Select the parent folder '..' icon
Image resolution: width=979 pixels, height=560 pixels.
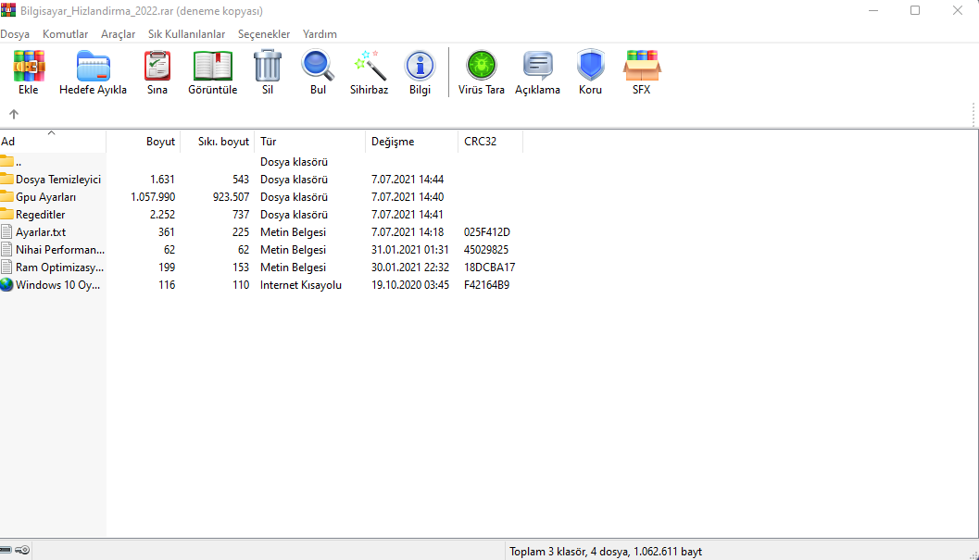click(x=6, y=161)
